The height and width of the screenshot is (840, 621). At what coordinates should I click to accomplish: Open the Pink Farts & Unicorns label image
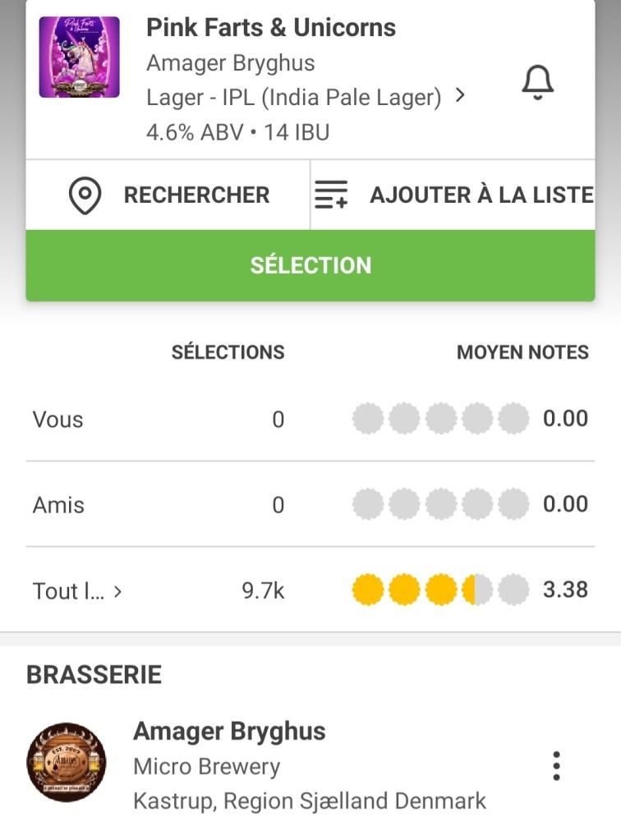pyautogui.click(x=80, y=57)
